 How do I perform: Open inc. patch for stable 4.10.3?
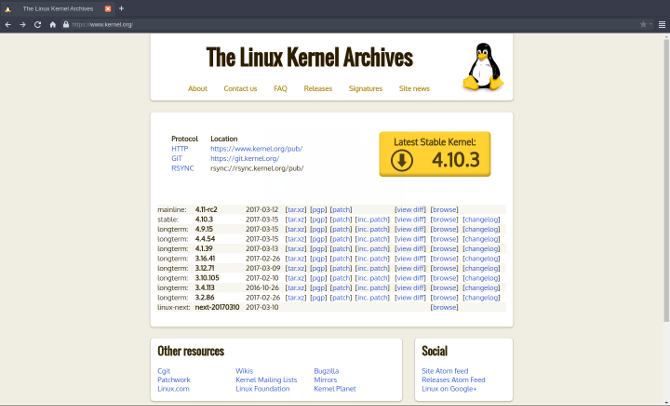point(372,219)
